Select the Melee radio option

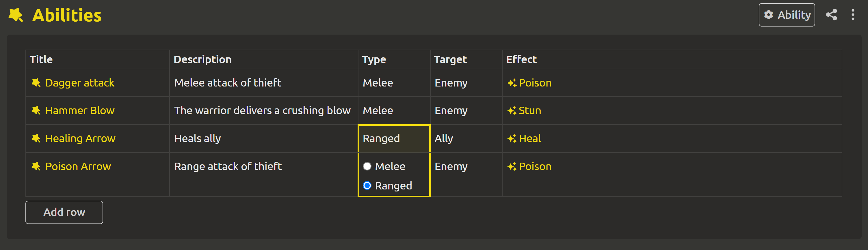367,166
